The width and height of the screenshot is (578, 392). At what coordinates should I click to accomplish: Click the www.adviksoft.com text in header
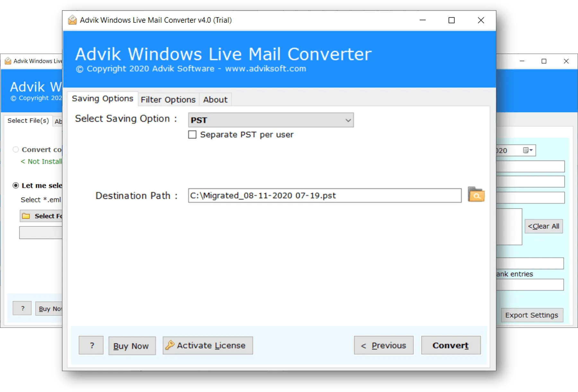pyautogui.click(x=266, y=69)
